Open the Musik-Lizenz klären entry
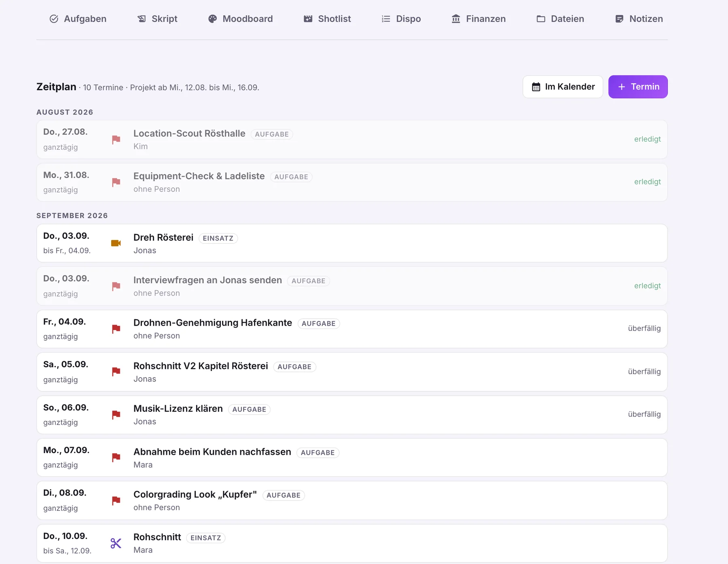This screenshot has height=564, width=728. click(x=352, y=415)
